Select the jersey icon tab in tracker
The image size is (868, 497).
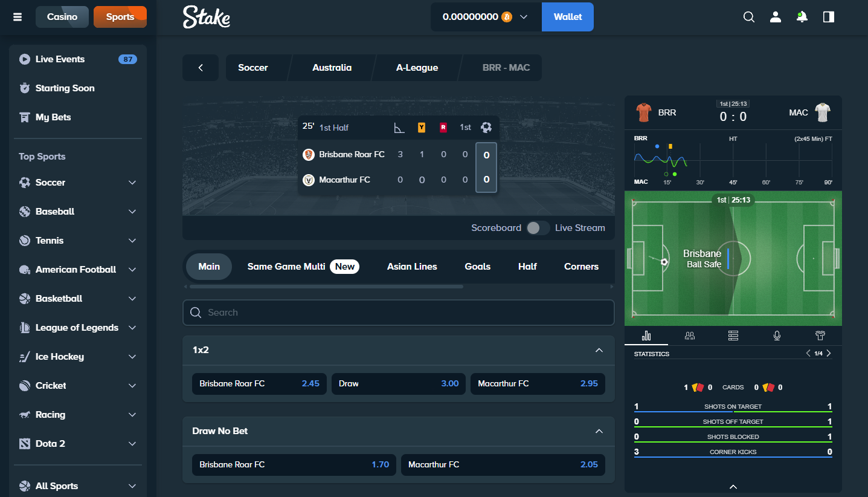click(820, 336)
